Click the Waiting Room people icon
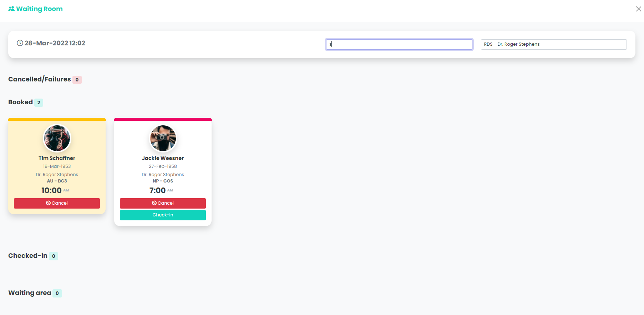The width and height of the screenshot is (644, 315). (11, 9)
